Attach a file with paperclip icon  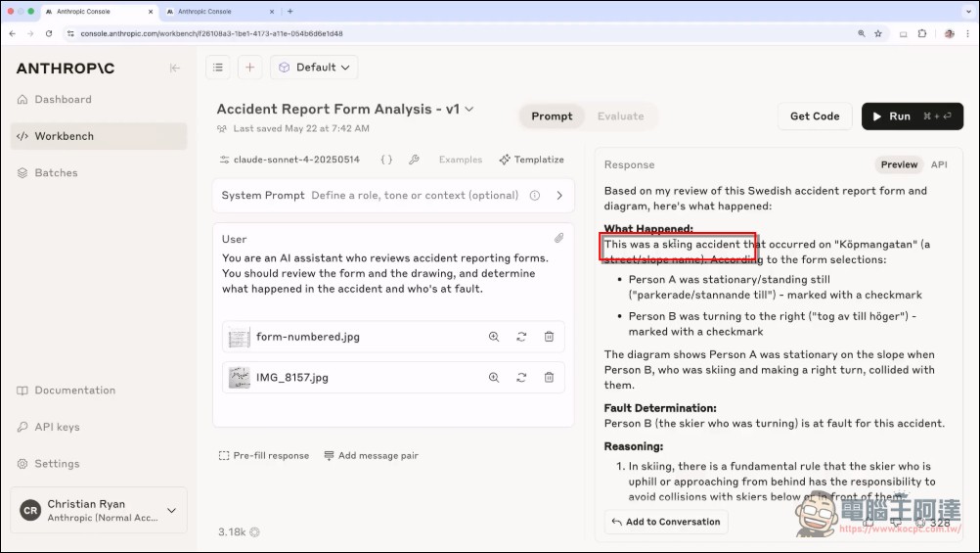click(558, 239)
